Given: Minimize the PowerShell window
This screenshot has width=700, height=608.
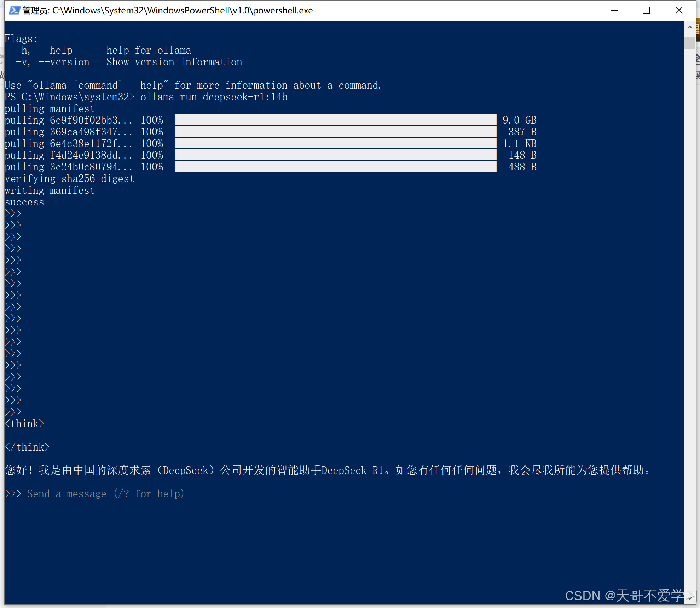Looking at the screenshot, I should click(x=614, y=10).
